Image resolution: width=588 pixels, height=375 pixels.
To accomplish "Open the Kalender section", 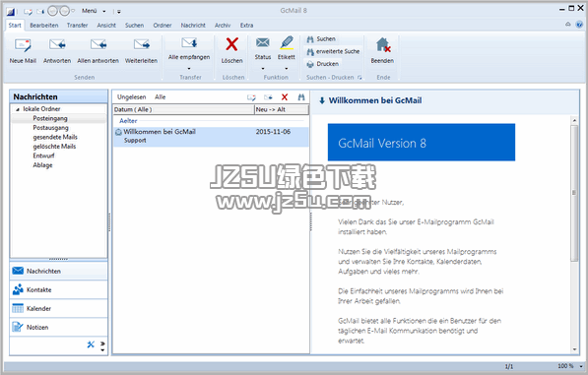I will coord(58,308).
